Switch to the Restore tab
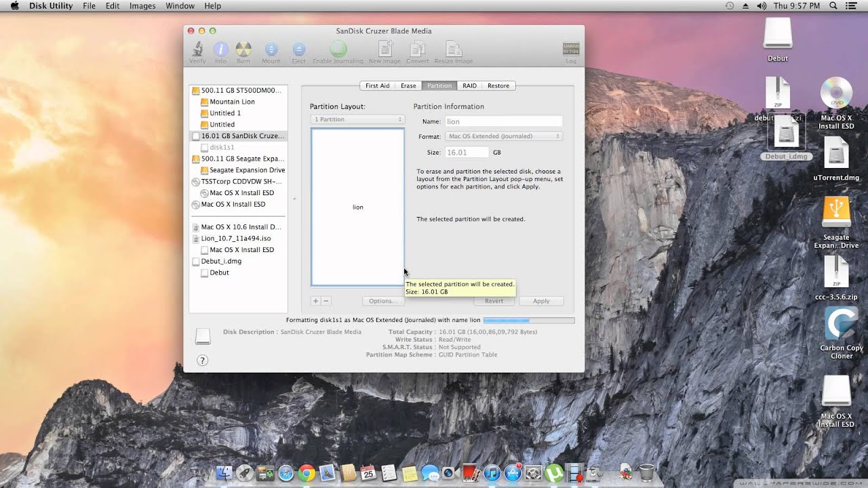868x488 pixels. pyautogui.click(x=498, y=85)
